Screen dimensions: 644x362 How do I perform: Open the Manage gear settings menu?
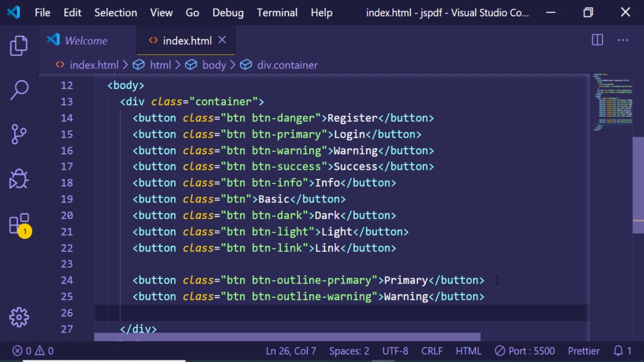click(19, 317)
